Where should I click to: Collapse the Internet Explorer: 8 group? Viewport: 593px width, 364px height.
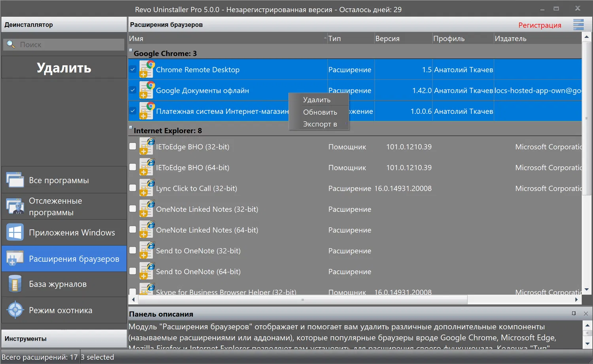[130, 127]
